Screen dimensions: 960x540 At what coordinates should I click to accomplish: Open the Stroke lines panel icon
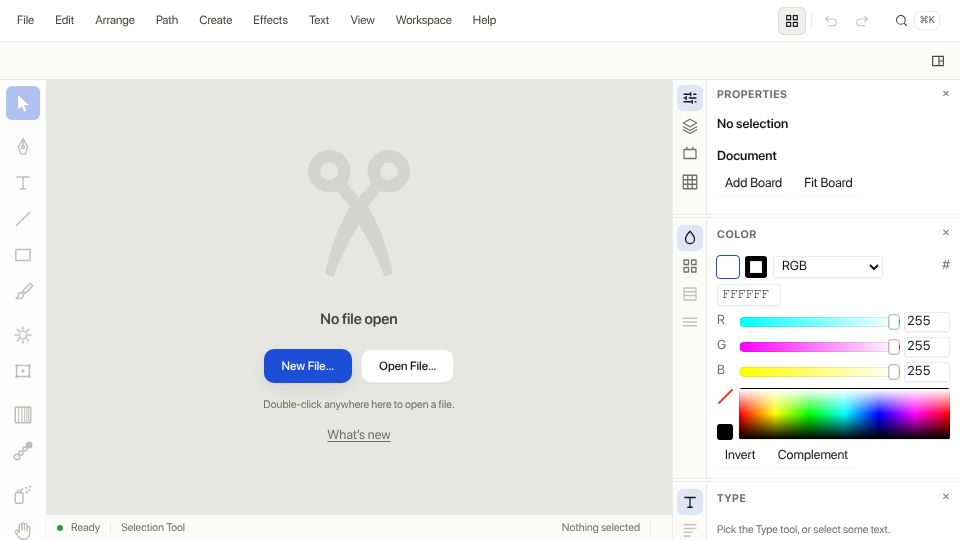click(x=690, y=321)
